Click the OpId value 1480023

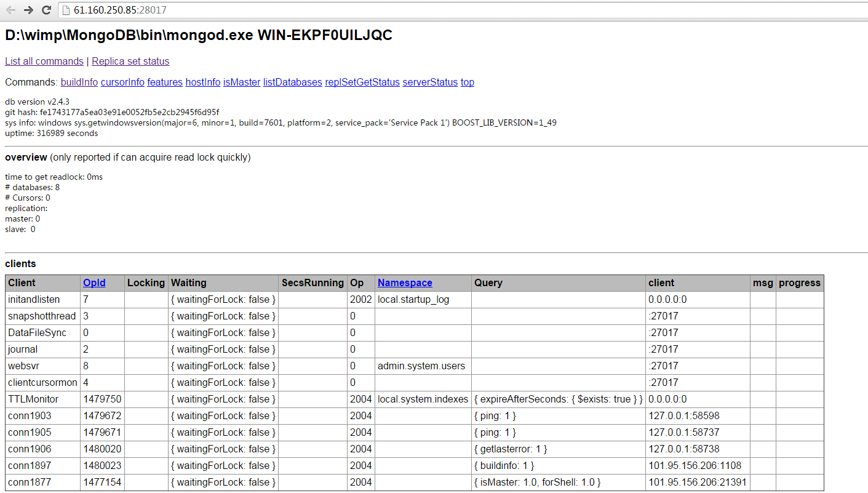(102, 466)
